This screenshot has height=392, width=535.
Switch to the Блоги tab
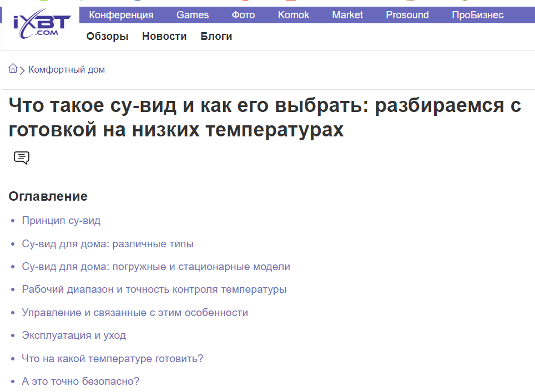pos(216,37)
